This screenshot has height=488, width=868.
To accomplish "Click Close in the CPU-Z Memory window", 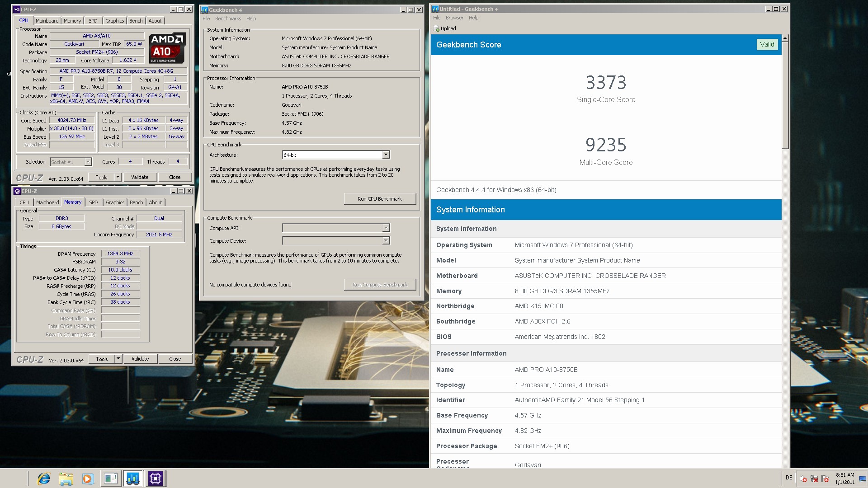I will point(175,359).
